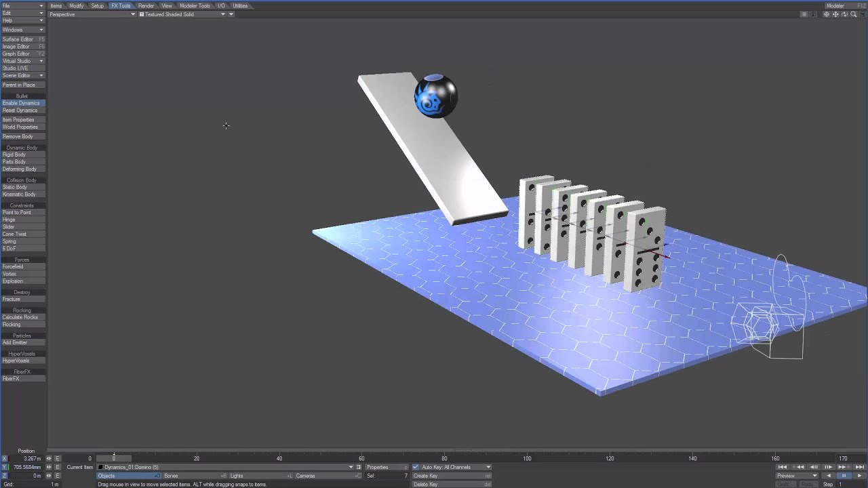868x488 pixels.
Task: Click the Rigid Body button
Action: tap(22, 155)
